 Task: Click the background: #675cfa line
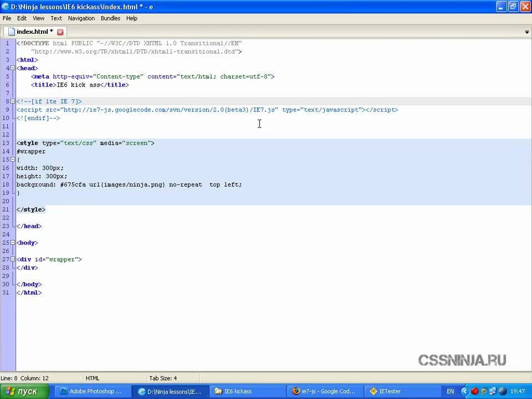pos(129,185)
